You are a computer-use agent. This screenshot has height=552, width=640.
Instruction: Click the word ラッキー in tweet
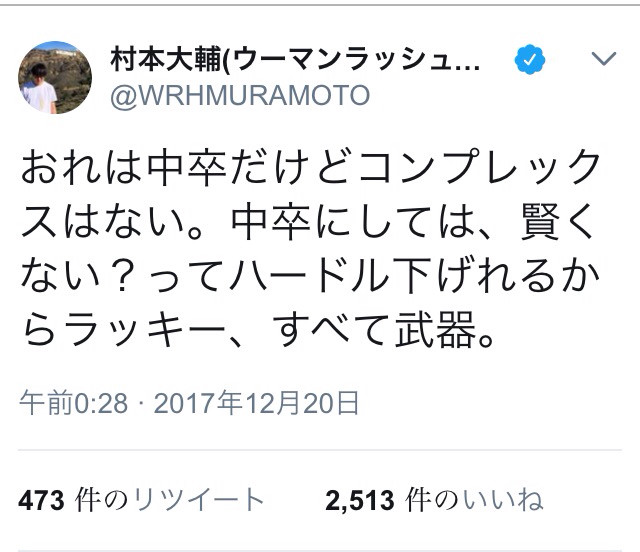(144, 330)
